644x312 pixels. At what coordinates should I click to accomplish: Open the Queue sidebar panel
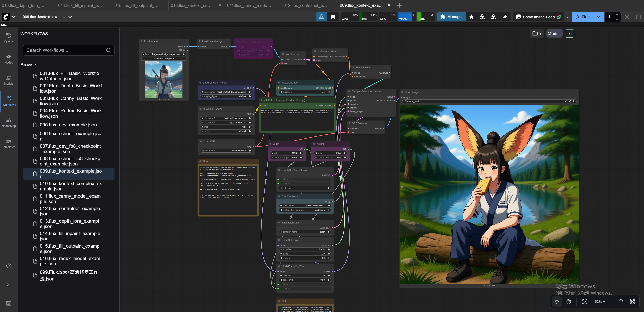tap(9, 38)
